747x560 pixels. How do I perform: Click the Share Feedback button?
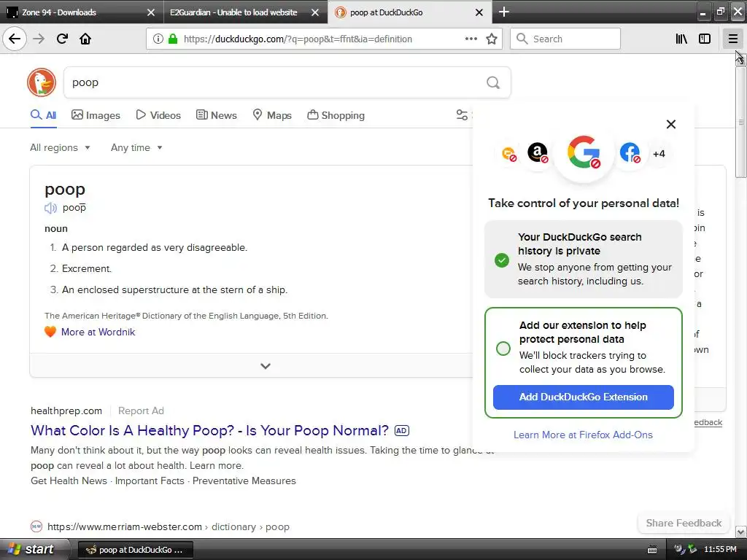click(x=684, y=523)
